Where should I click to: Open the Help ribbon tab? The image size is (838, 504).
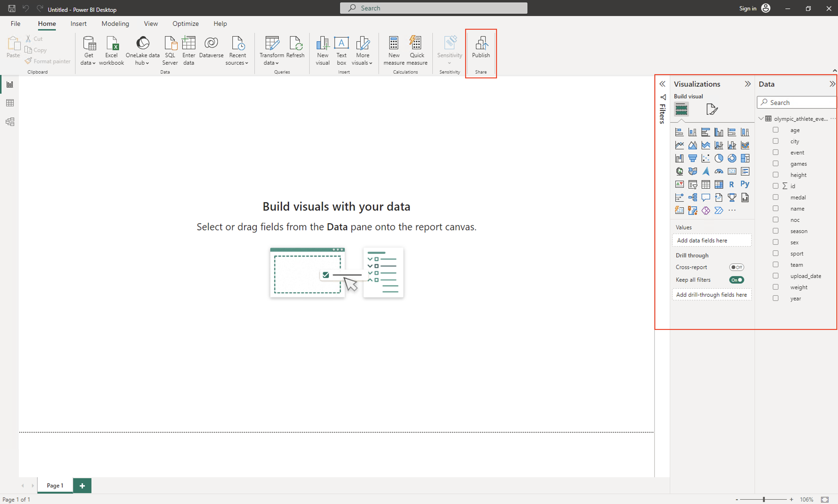(x=220, y=23)
